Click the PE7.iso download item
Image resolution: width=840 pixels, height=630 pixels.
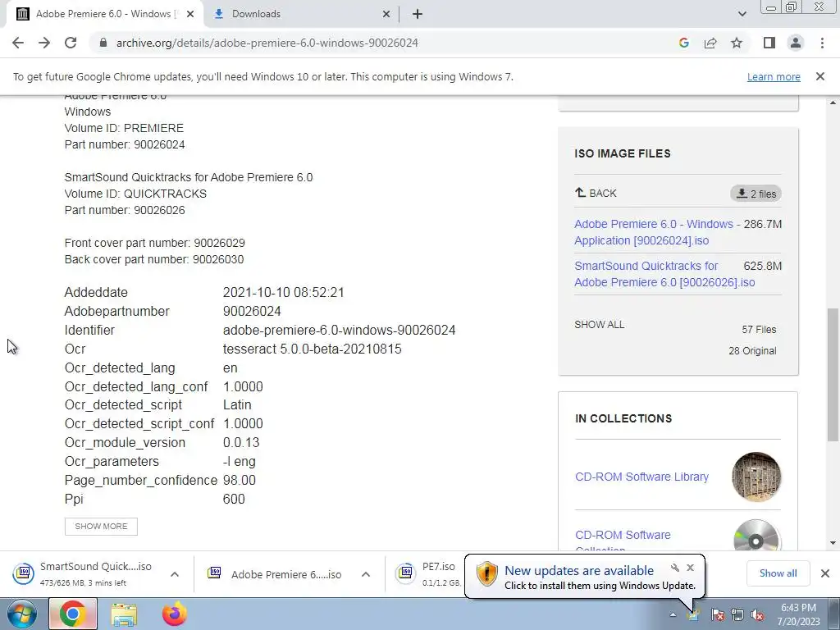tap(428, 573)
